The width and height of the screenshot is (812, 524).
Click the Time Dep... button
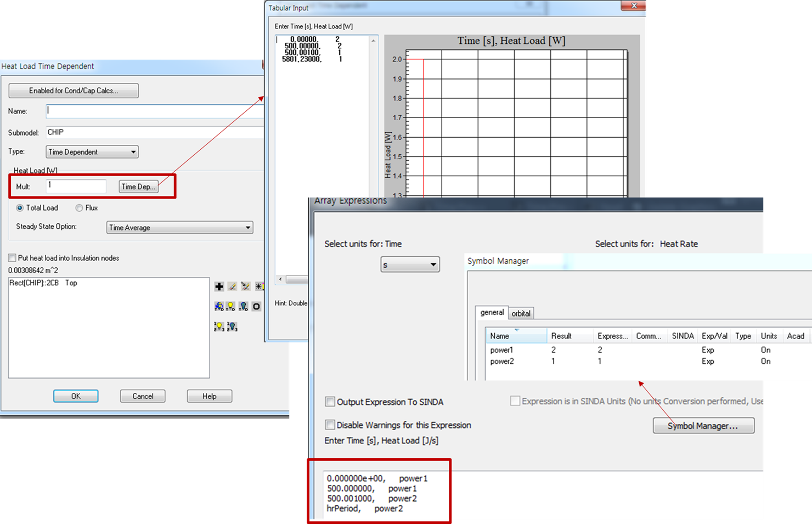139,187
